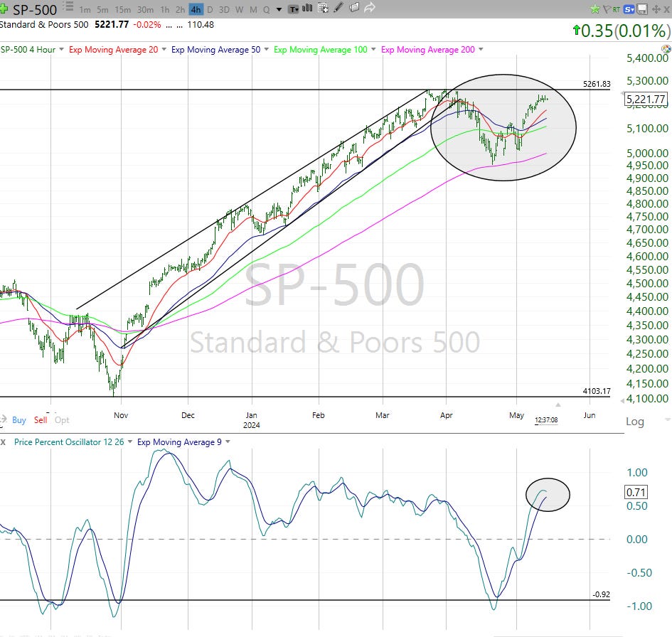Click the grid-plus add pane icon
The image size is (672, 637).
[323, 8]
